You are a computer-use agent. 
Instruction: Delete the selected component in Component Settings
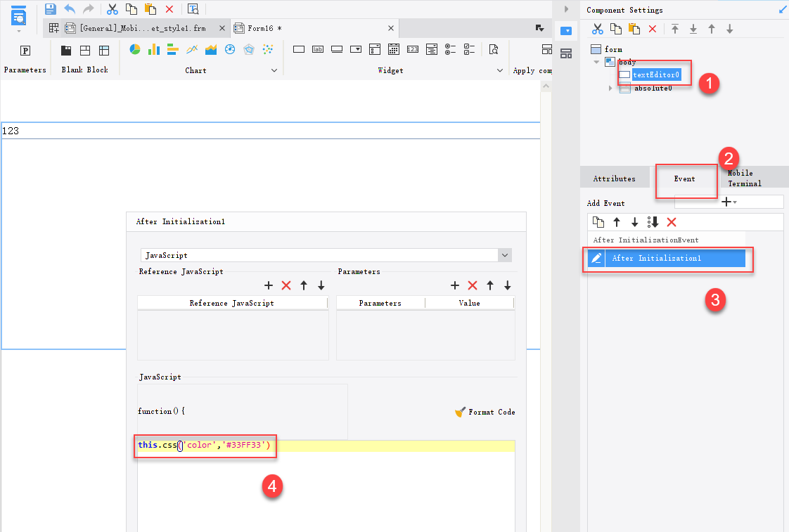(652, 29)
